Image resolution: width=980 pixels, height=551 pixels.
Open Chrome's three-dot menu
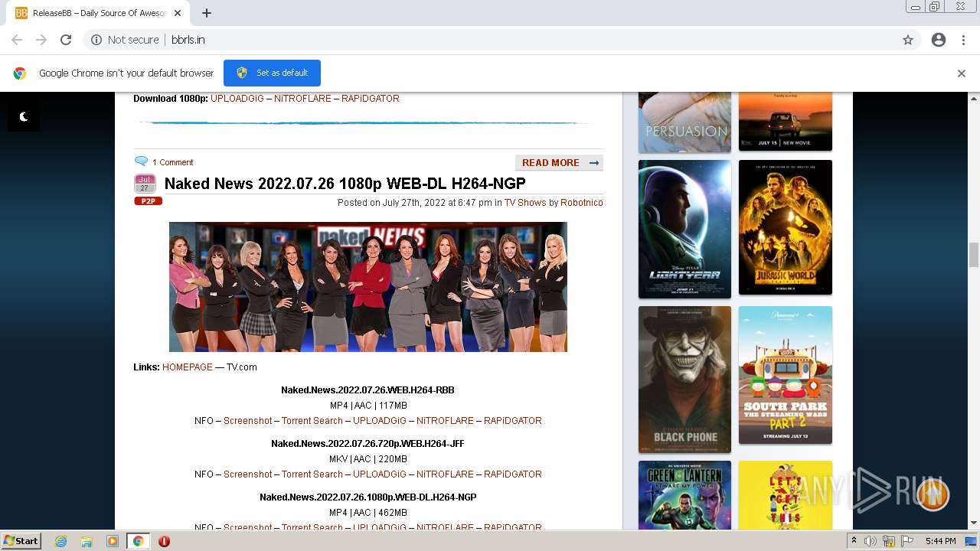click(x=963, y=40)
